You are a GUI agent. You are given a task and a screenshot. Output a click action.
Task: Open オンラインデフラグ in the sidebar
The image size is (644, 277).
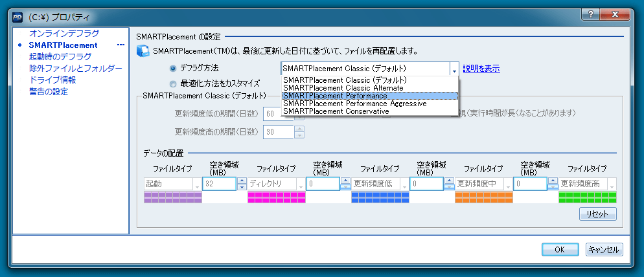[x=64, y=34]
